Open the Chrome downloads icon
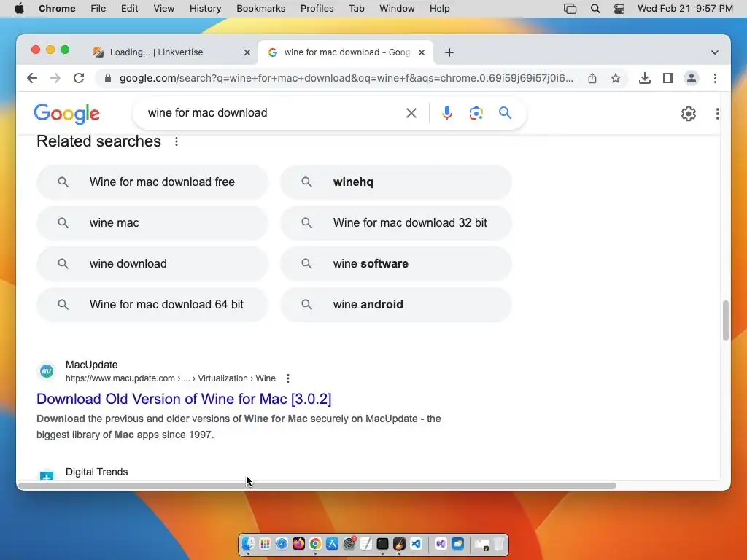The image size is (747, 560). (645, 78)
